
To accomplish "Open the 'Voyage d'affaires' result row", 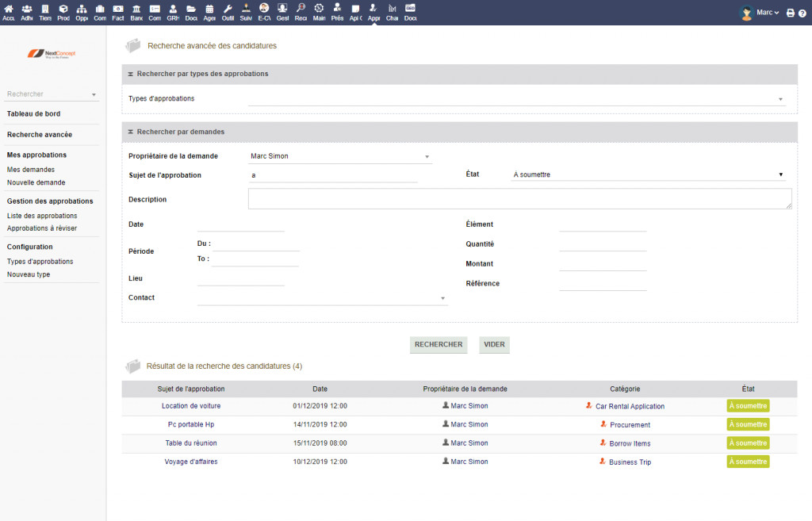I will point(191,462).
